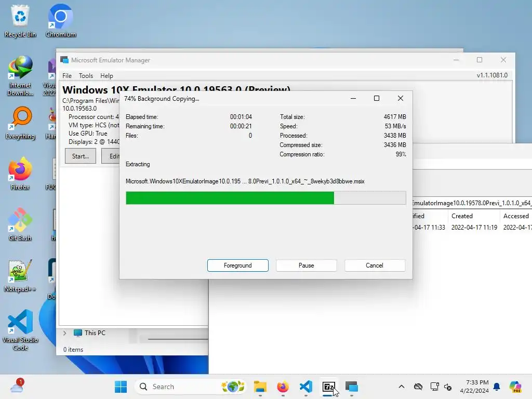Cancel the background copying operation
This screenshot has height=399, width=532.
375,265
